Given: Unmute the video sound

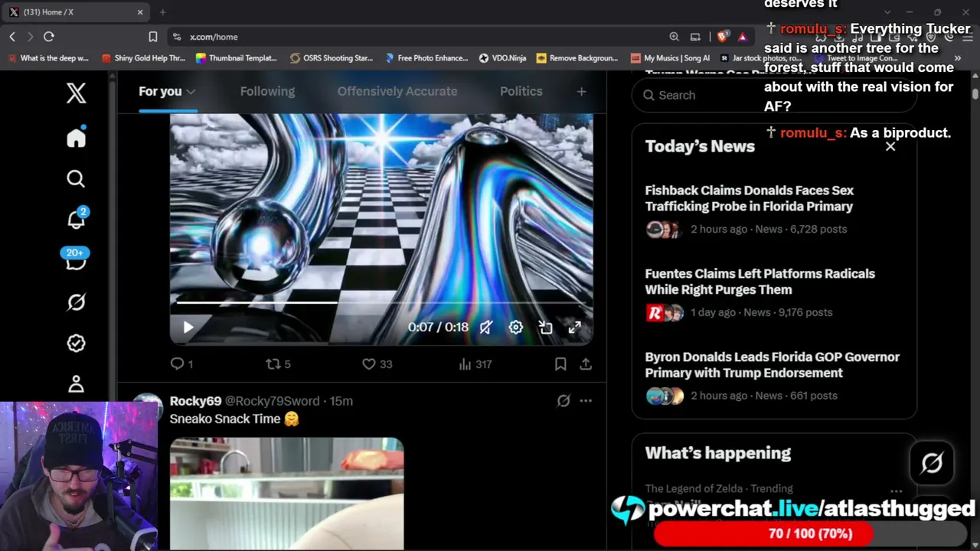Looking at the screenshot, I should 486,328.
